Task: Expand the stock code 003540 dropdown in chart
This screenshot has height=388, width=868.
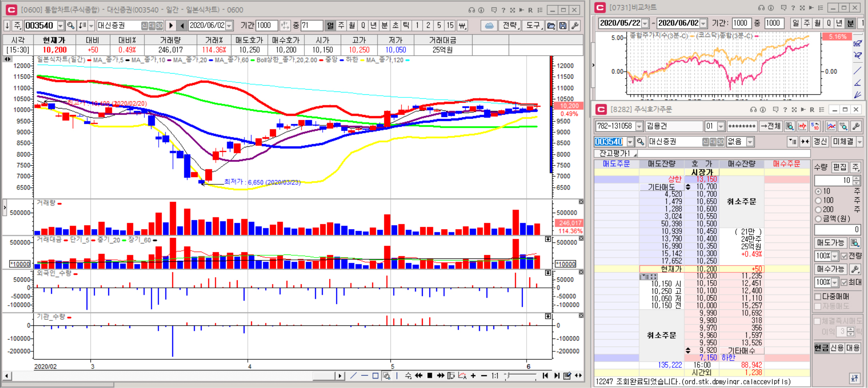Action: click(61, 26)
